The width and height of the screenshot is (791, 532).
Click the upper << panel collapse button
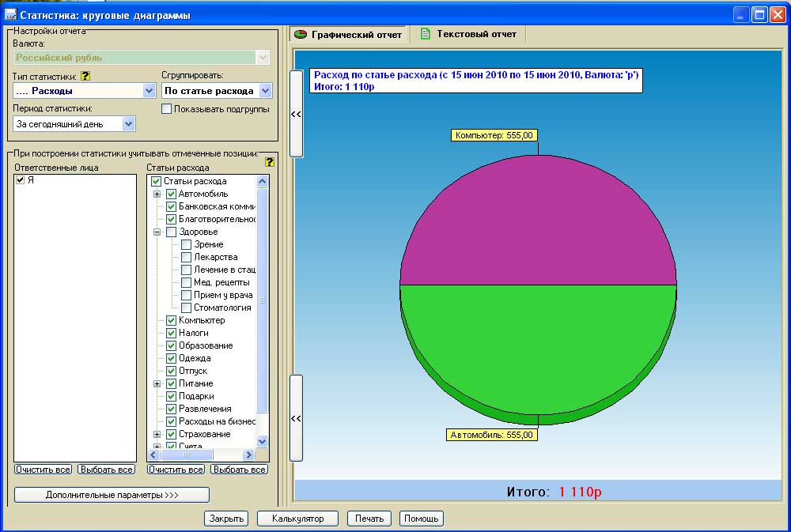tap(297, 114)
